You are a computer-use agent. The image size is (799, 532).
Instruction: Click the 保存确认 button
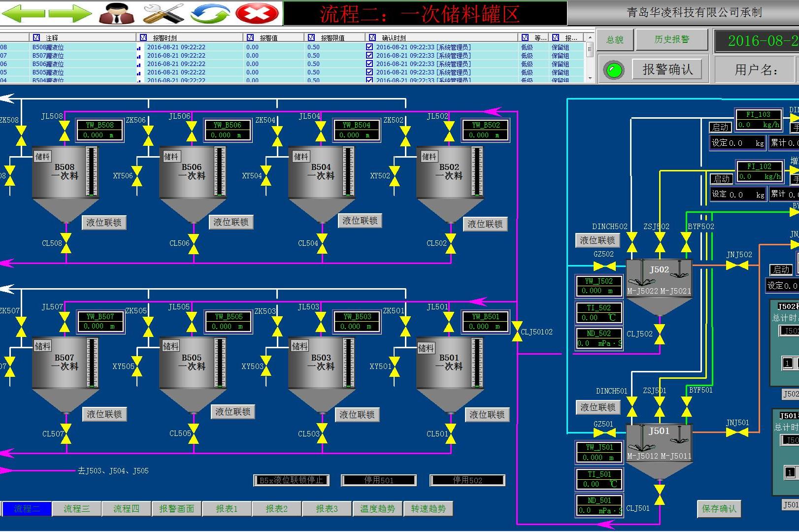click(719, 508)
